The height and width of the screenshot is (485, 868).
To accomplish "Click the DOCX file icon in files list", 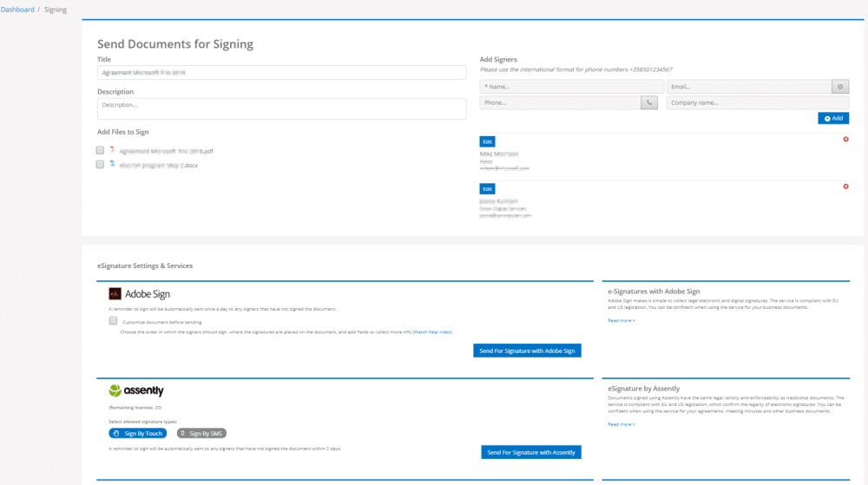I will [x=112, y=164].
